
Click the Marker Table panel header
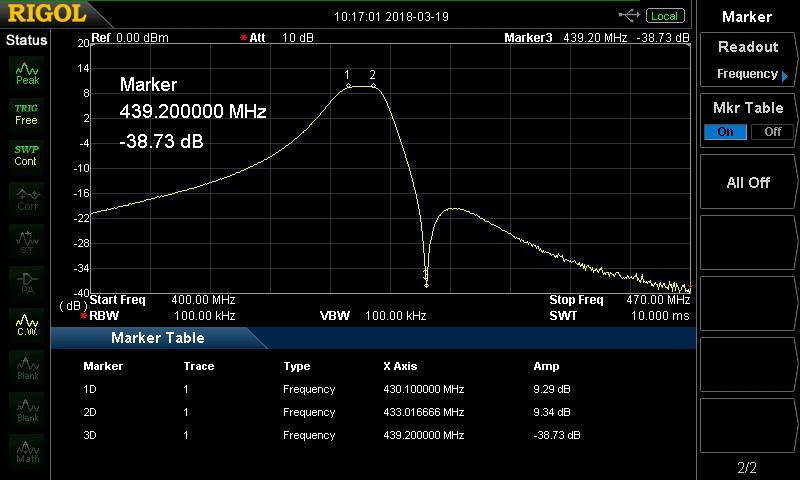point(158,338)
